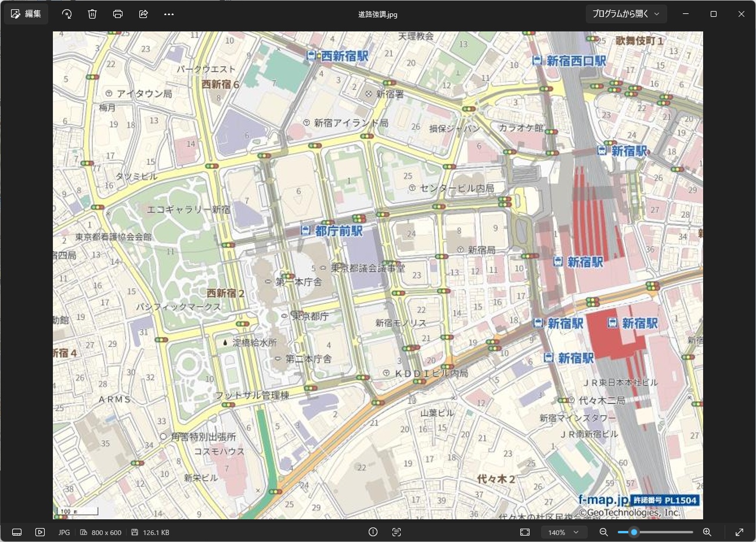Minimize the photo viewer window
The height and width of the screenshot is (542, 756).
click(686, 14)
